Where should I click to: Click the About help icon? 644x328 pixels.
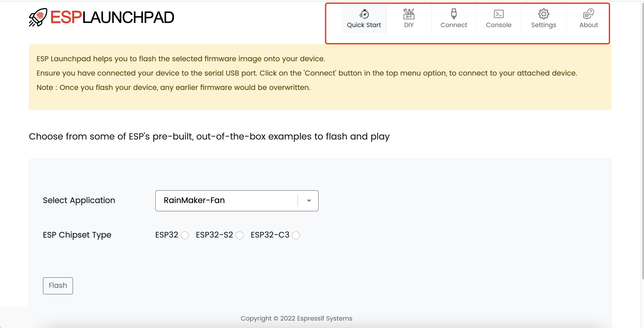(x=588, y=14)
